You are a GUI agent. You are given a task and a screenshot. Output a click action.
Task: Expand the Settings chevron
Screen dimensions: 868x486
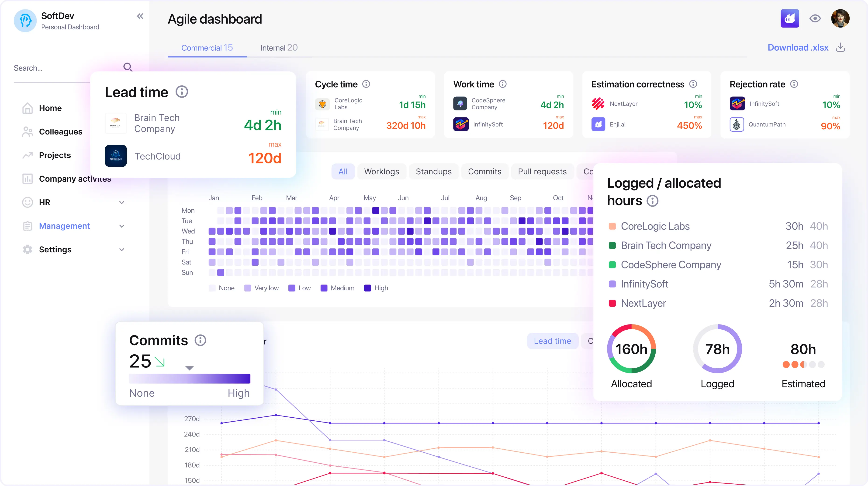(122, 250)
